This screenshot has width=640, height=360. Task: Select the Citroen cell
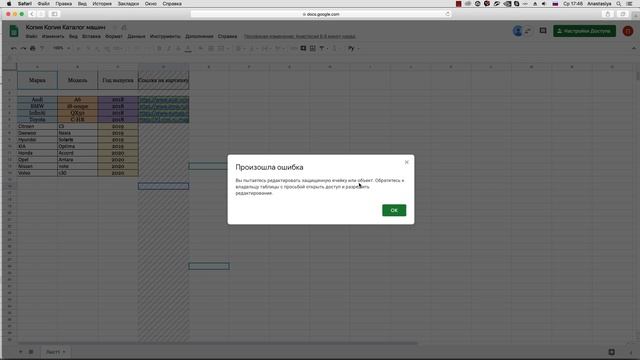coord(37,127)
